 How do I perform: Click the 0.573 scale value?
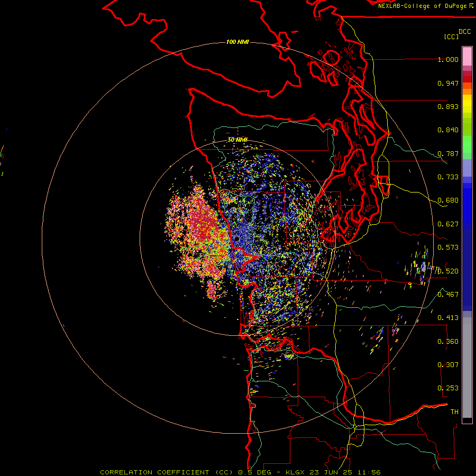(448, 248)
